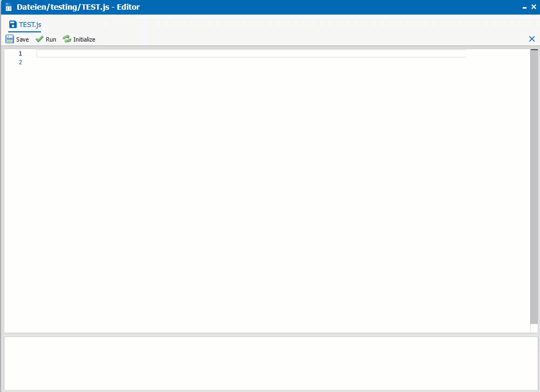Minimize the Editor window
540x392 pixels.
coord(524,8)
